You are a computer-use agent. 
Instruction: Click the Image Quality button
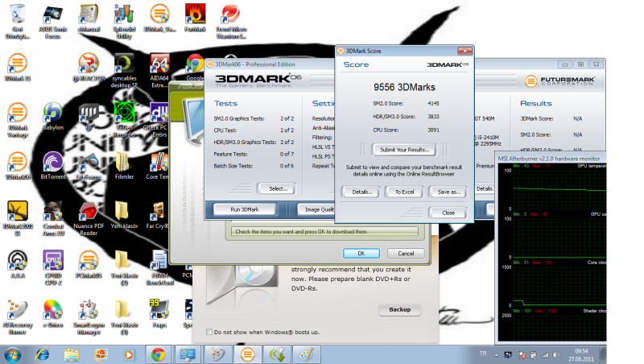coord(316,209)
